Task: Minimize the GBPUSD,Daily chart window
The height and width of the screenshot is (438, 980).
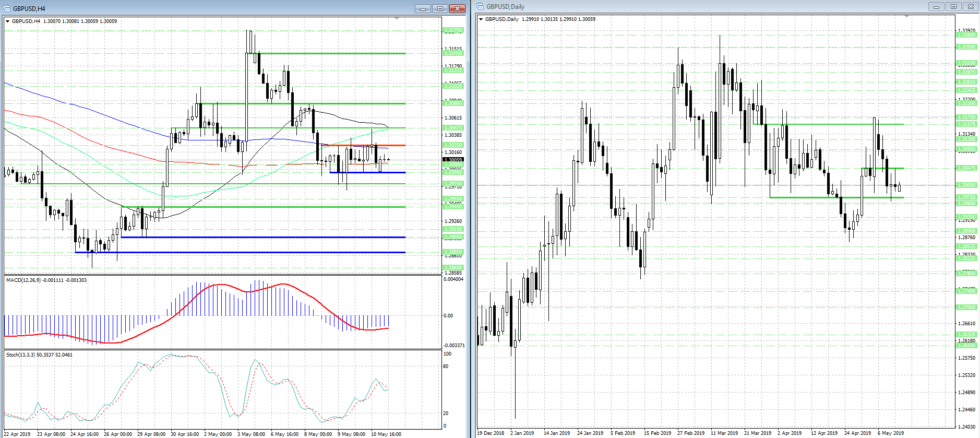Action: pos(936,6)
